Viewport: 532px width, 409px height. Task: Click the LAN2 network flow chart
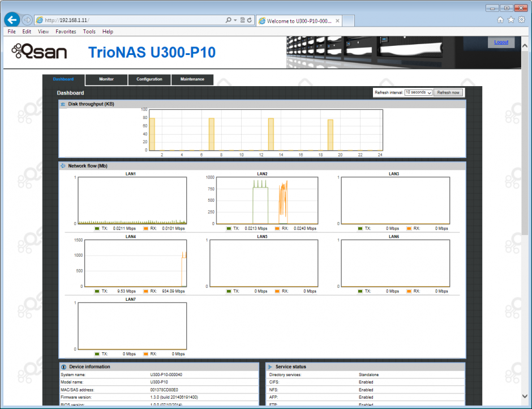pos(267,201)
